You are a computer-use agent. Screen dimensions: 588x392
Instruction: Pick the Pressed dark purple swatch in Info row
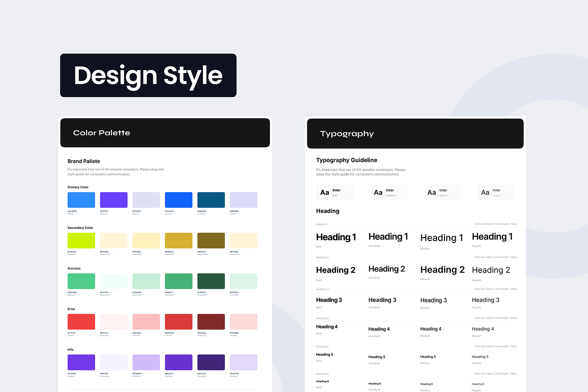(x=211, y=363)
